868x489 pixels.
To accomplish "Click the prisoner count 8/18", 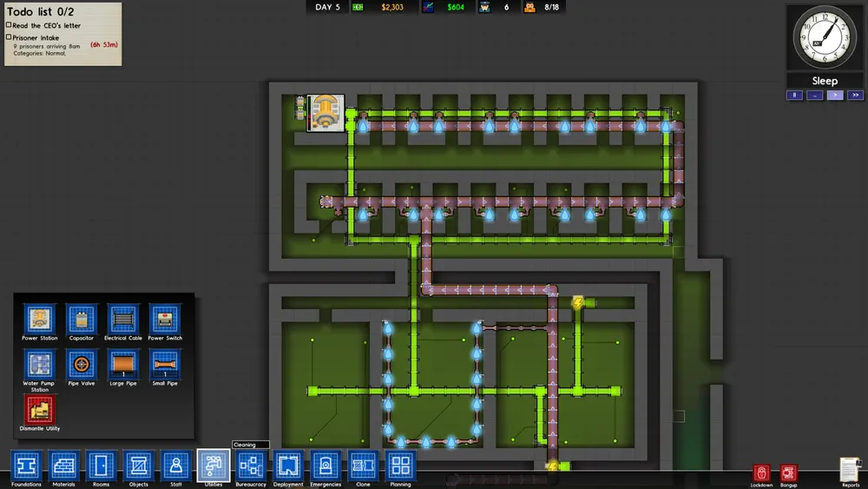I will tap(551, 7).
